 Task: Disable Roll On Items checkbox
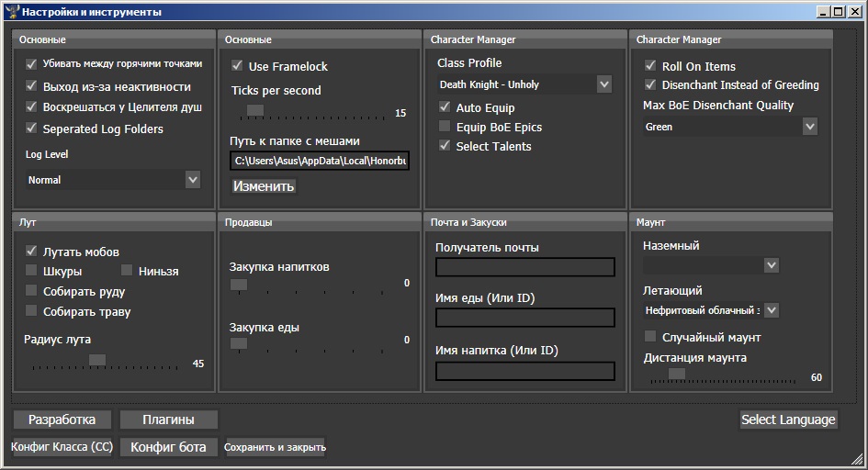pyautogui.click(x=650, y=65)
